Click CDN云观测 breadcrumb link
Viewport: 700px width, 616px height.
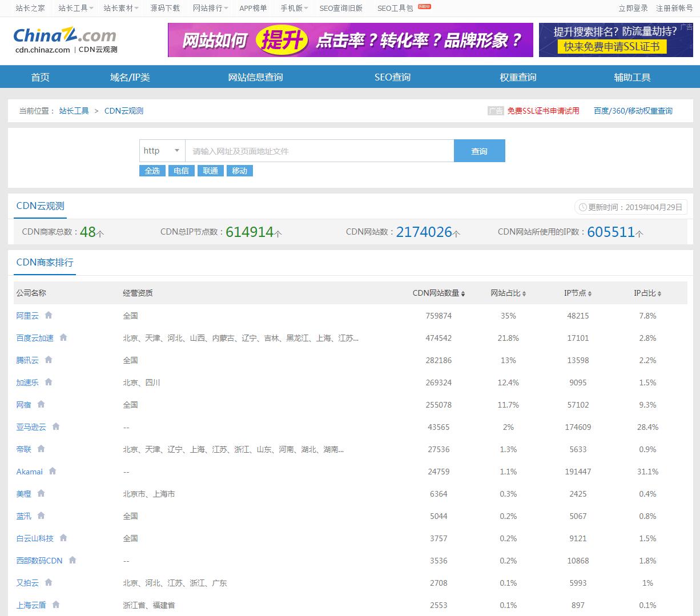pos(124,111)
